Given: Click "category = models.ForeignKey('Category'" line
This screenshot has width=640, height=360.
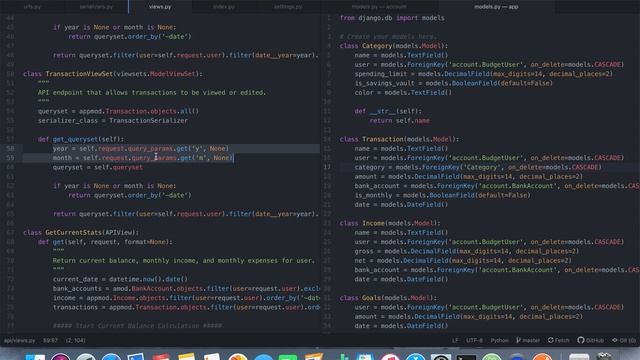Looking at the screenshot, I should [478, 167].
